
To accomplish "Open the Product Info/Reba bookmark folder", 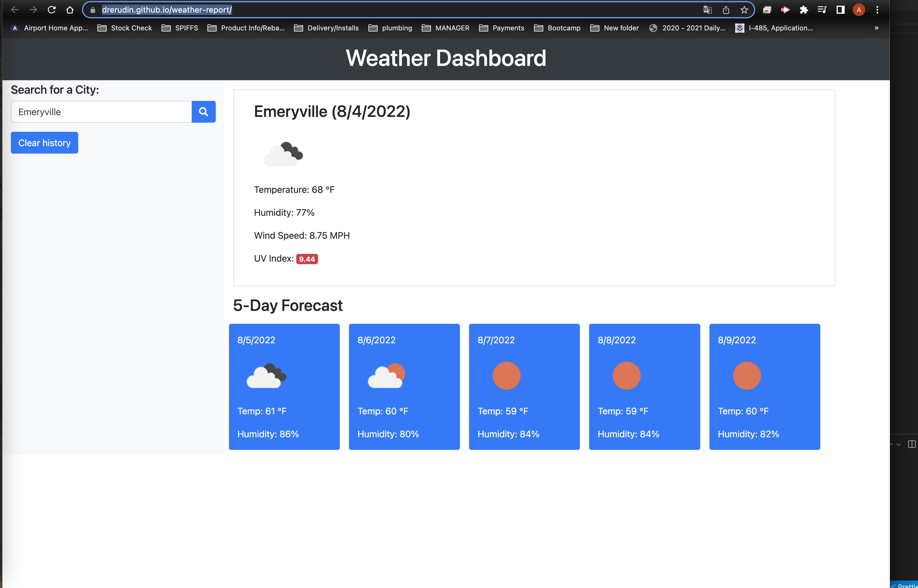I will (x=246, y=28).
